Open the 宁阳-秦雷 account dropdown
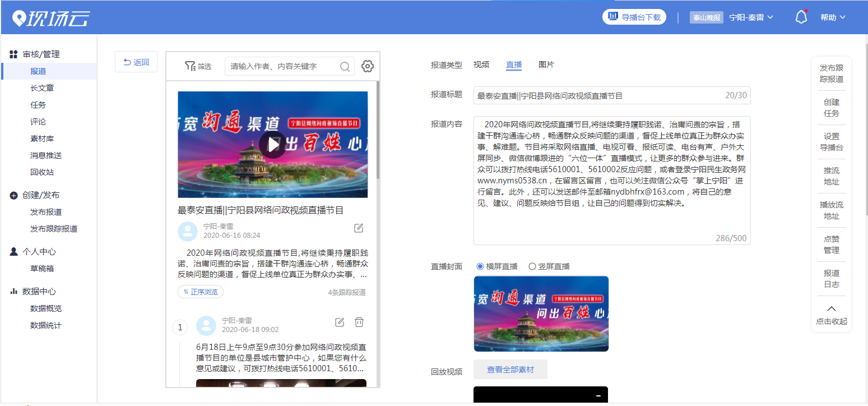The height and width of the screenshot is (406, 868). 751,17
